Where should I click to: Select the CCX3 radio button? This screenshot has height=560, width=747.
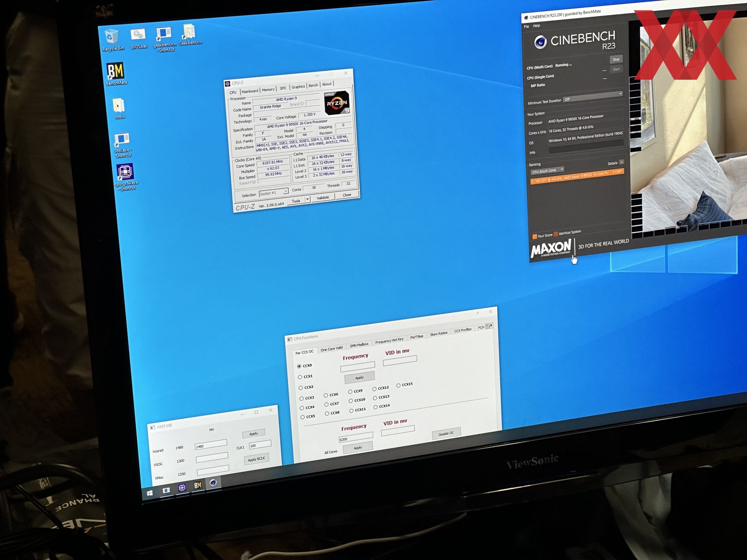(302, 399)
